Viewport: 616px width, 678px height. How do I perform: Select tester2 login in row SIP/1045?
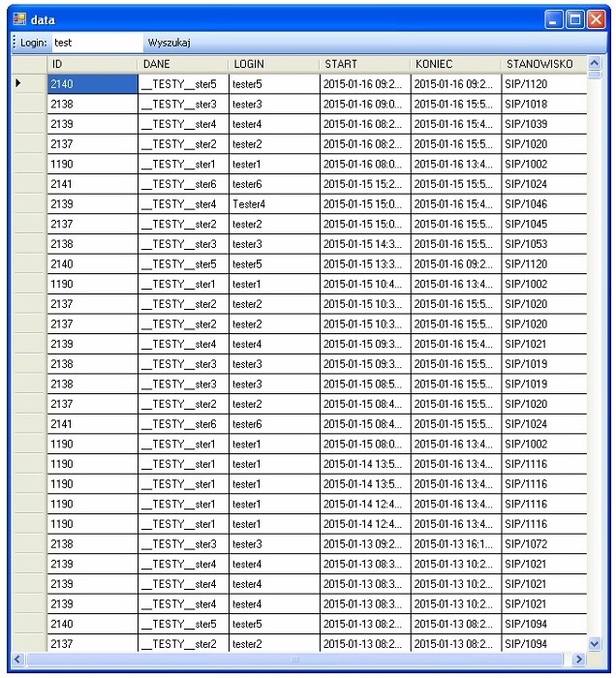click(x=274, y=224)
